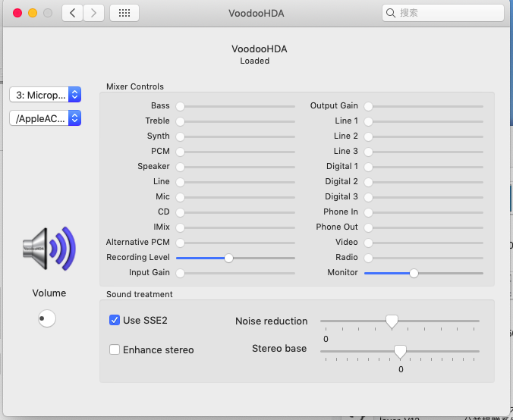Go back with the left arrow button
Viewport: 513px width, 420px height.
tap(72, 13)
